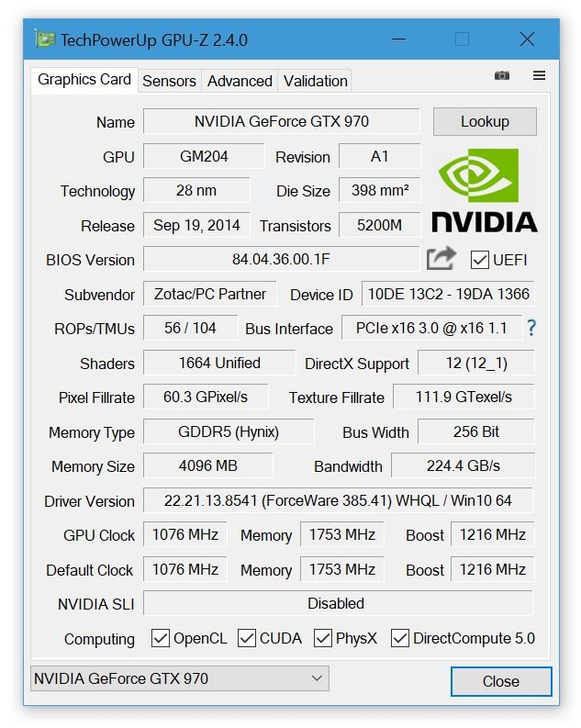Viewport: 581px width, 728px height.
Task: Switch to the Graphics Card tab
Action: click(84, 80)
